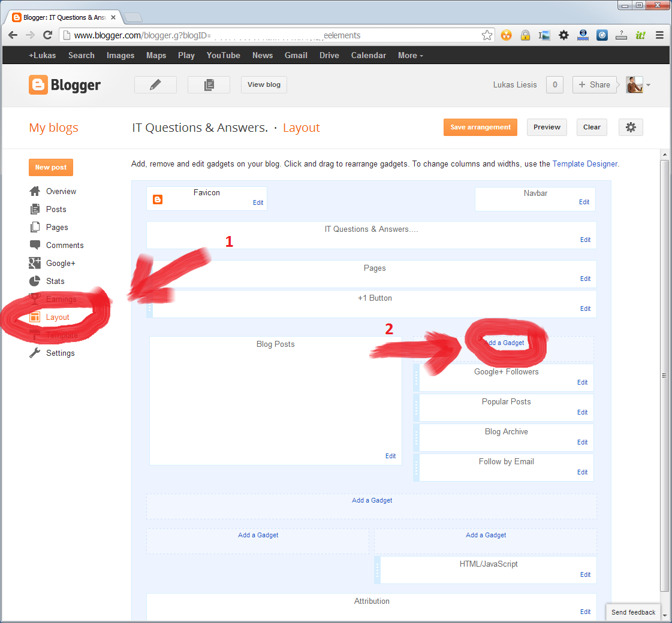The image size is (672, 623).
Task: Open Stats in the sidebar
Action: click(55, 282)
